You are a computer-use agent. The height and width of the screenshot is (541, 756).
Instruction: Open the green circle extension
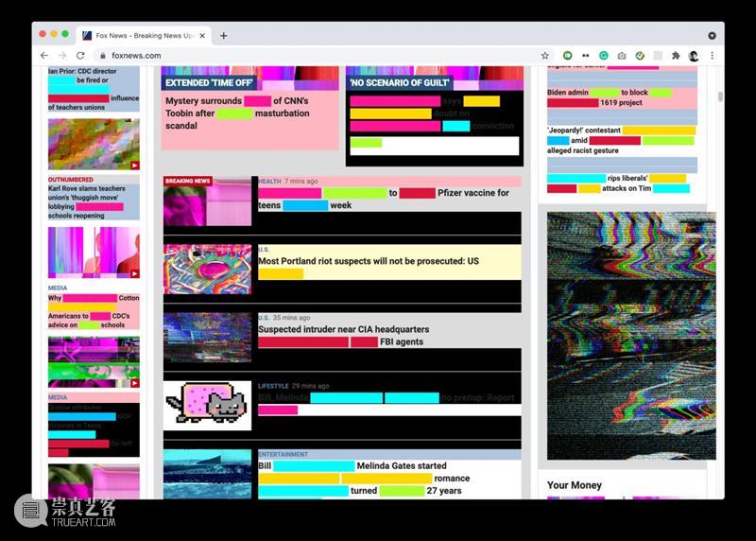(x=568, y=56)
